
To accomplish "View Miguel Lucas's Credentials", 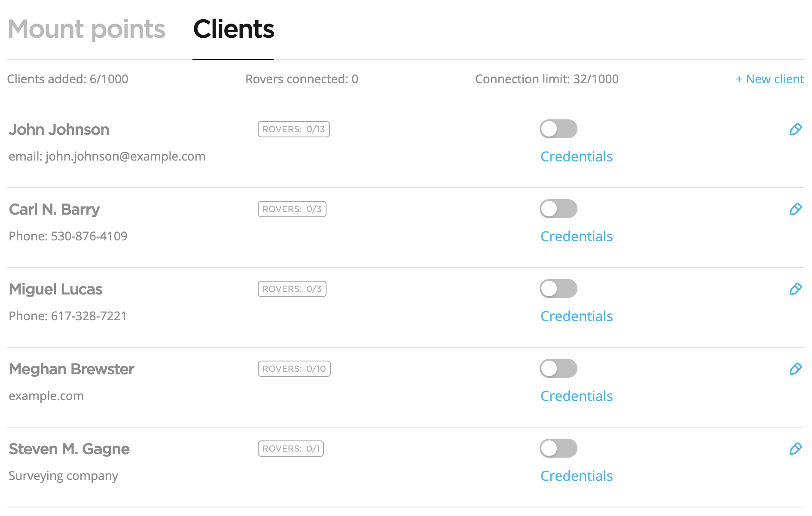I will (576, 316).
